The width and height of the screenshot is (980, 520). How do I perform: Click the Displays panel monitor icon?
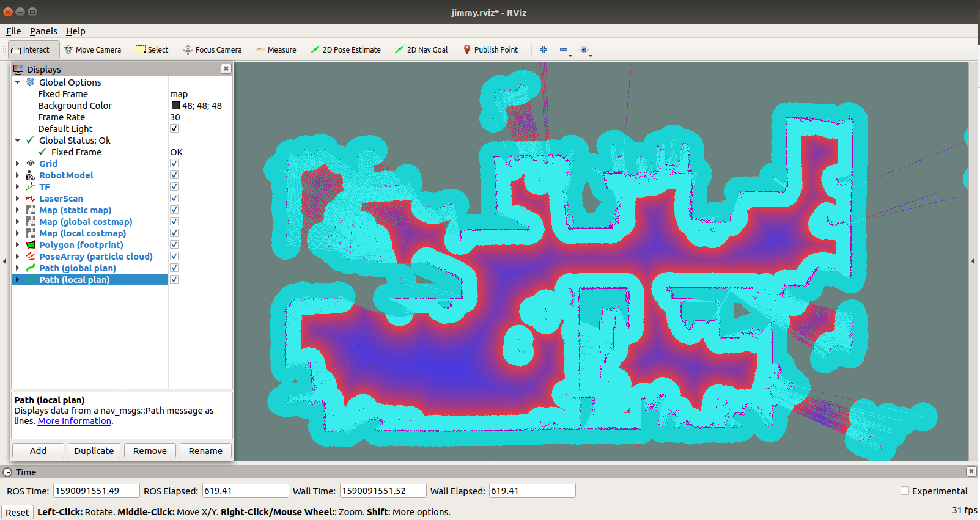click(x=18, y=69)
